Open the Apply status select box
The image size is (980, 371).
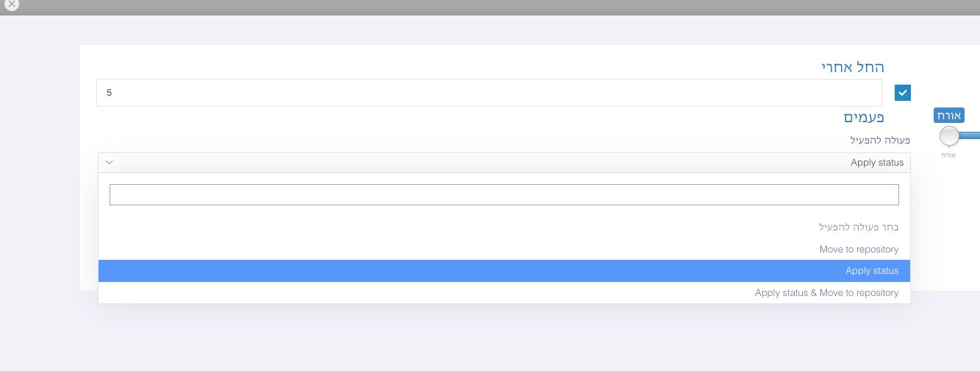504,163
